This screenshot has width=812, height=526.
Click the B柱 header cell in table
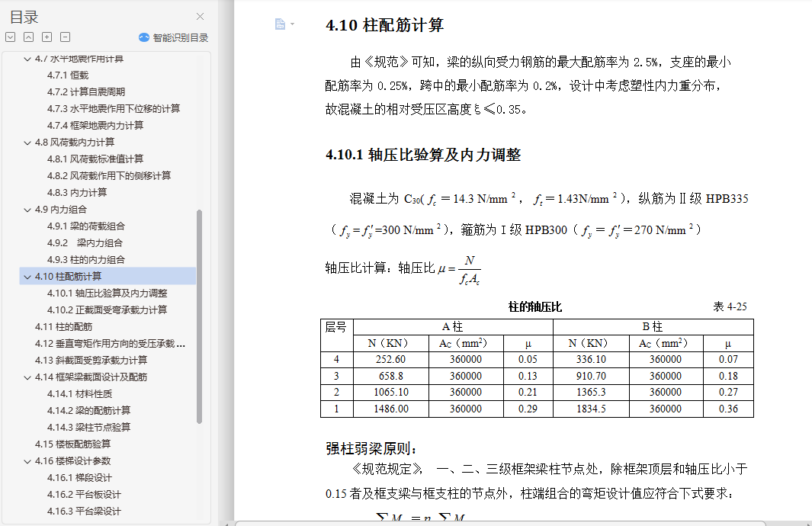pyautogui.click(x=653, y=327)
